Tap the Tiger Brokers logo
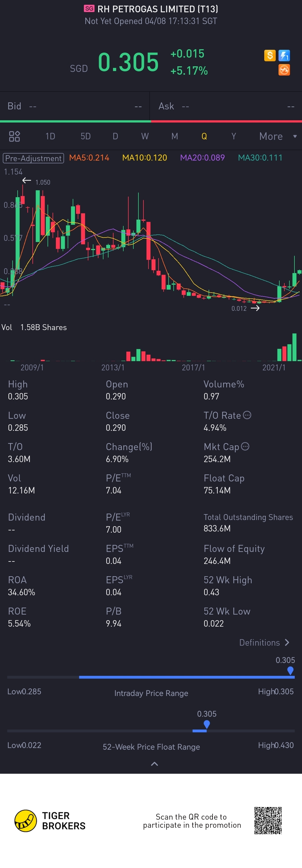Viewport: 302px width, 868px height. 26,820
